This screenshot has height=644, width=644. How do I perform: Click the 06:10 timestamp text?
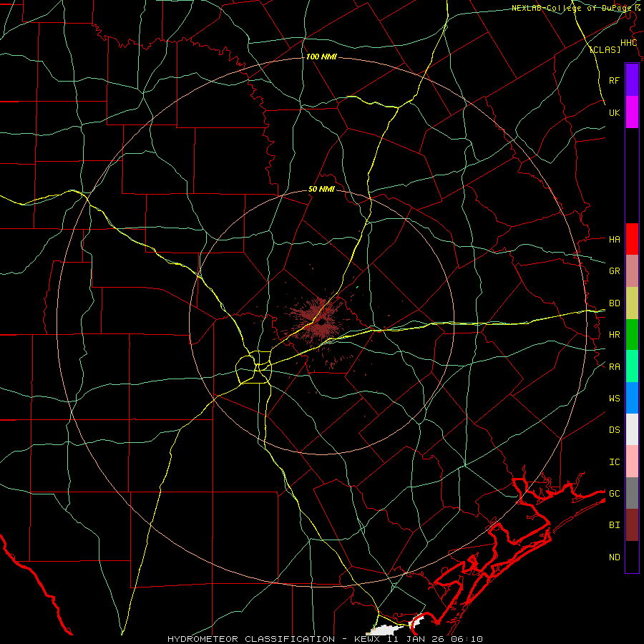(x=466, y=639)
